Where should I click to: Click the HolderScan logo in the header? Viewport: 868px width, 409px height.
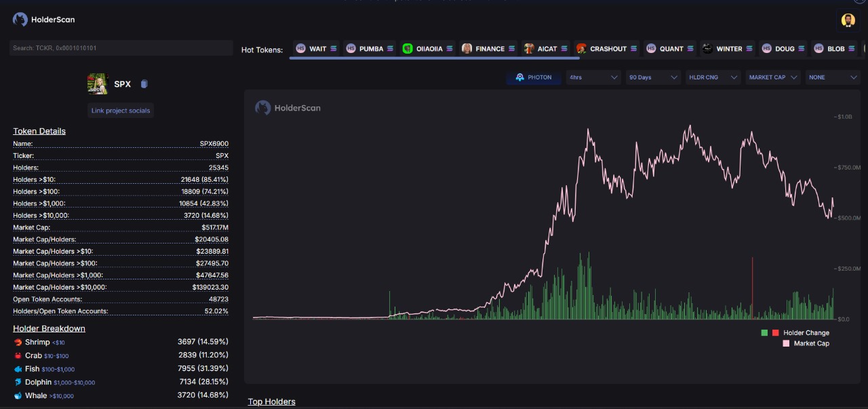pyautogui.click(x=44, y=20)
